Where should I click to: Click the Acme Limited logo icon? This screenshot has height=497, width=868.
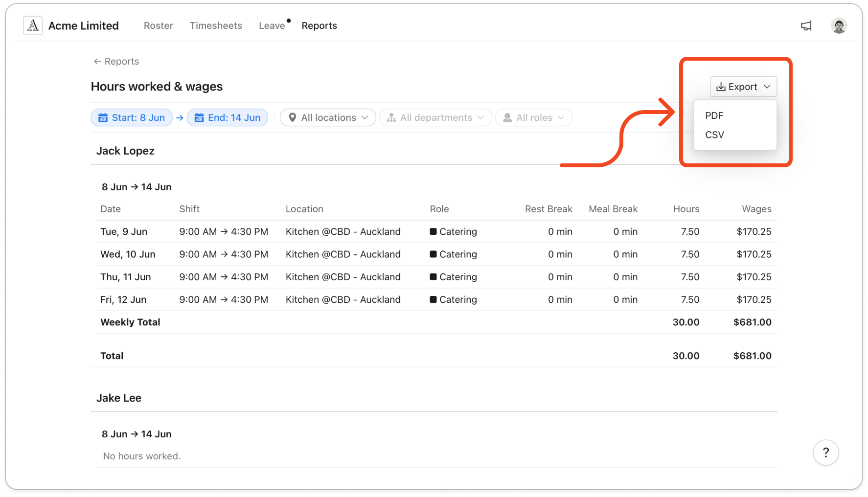click(x=33, y=25)
